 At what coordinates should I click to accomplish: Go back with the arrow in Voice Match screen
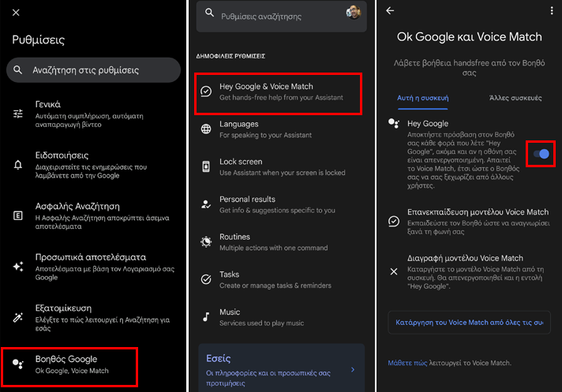(x=390, y=11)
